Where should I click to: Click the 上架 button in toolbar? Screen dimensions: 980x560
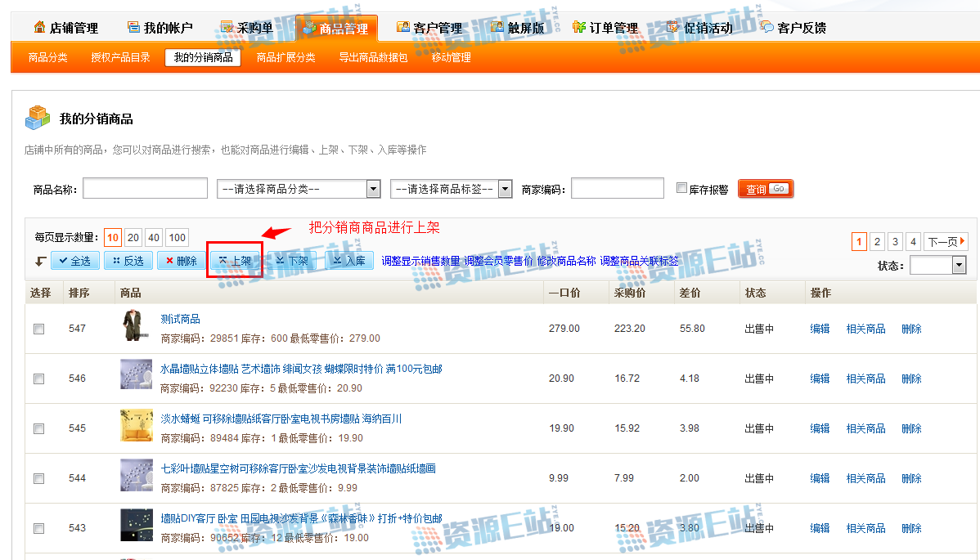coord(235,261)
